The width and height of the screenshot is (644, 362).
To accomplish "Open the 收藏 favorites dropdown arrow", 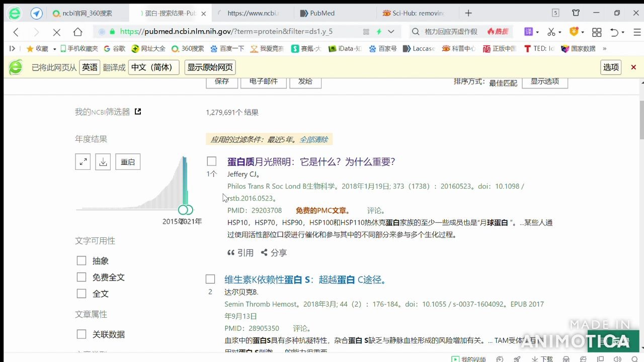I will click(x=54, y=49).
